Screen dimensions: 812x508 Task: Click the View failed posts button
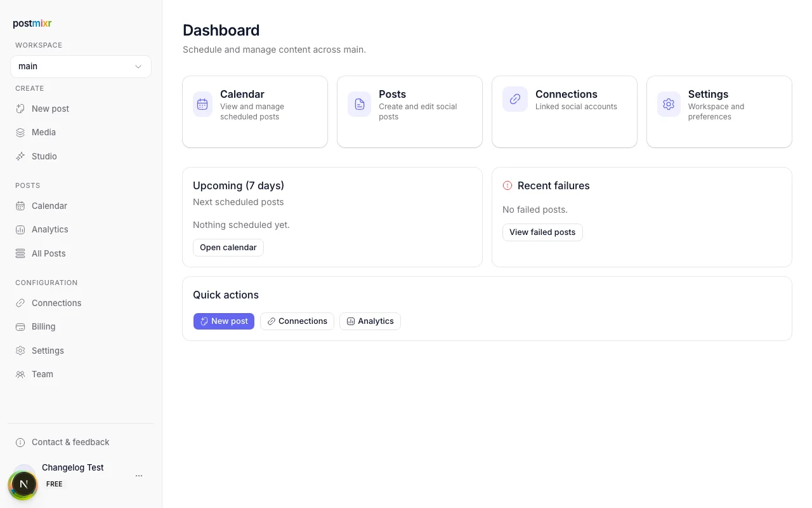click(x=542, y=232)
